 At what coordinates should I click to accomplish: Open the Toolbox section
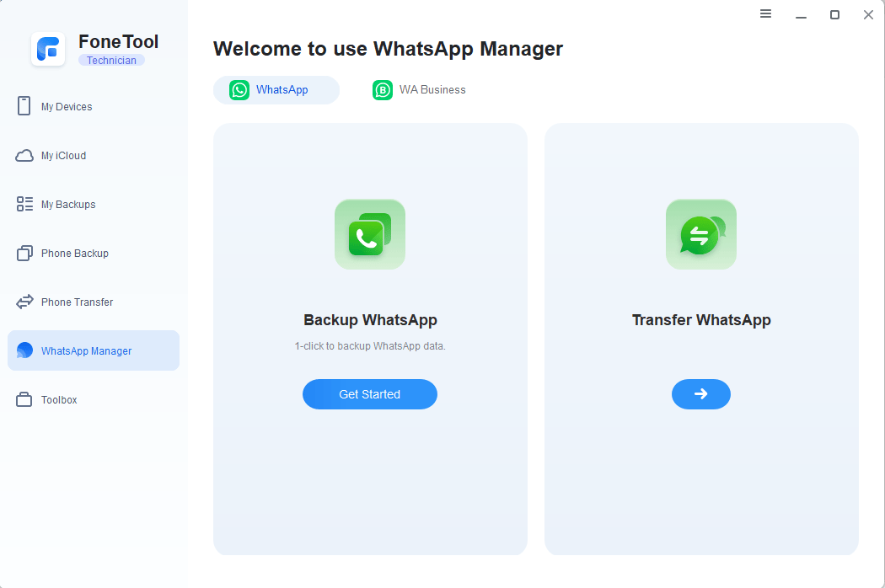coord(94,399)
